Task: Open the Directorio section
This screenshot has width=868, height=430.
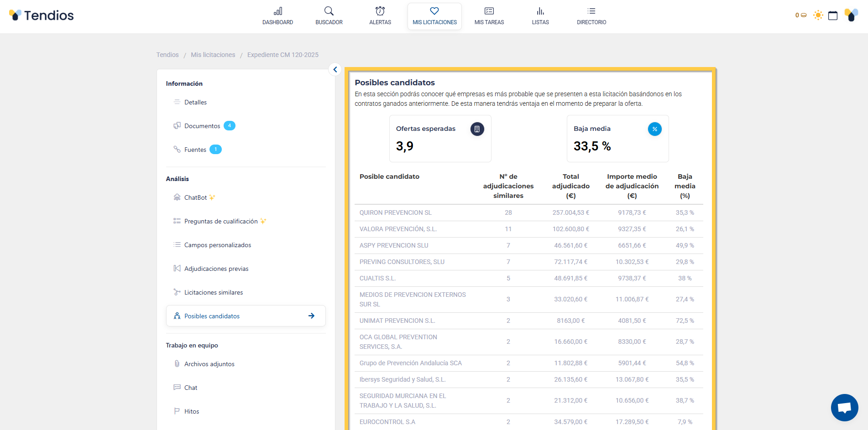Action: click(591, 16)
